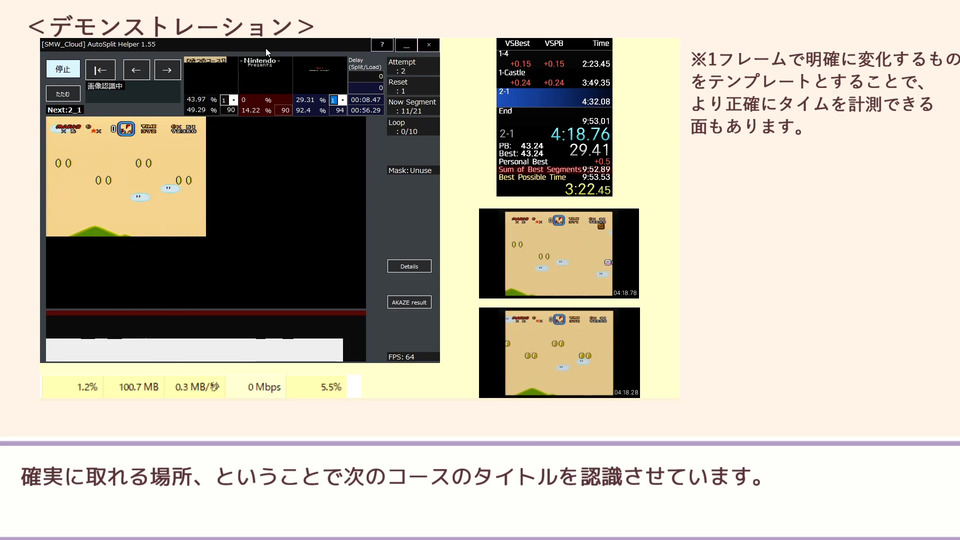Image resolution: width=960 pixels, height=540 pixels.
Task: Advance to next segment with right arrow
Action: pyautogui.click(x=167, y=70)
